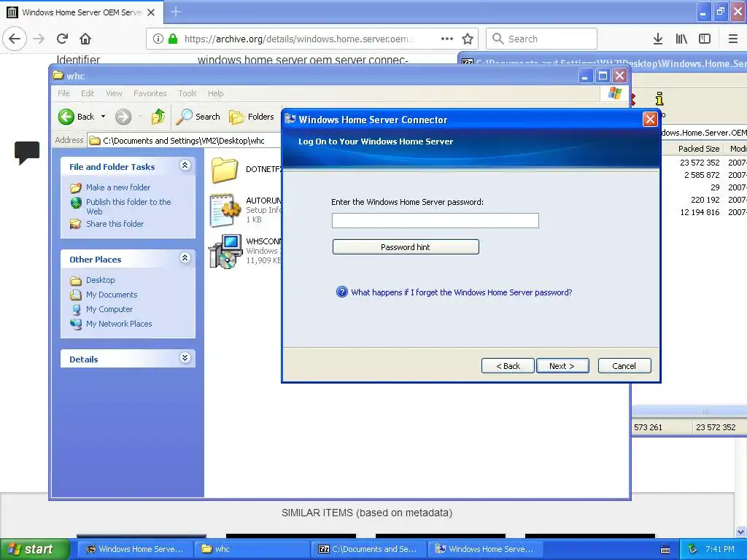Click Next in Connector wizard
The height and width of the screenshot is (560, 747).
pyautogui.click(x=562, y=366)
